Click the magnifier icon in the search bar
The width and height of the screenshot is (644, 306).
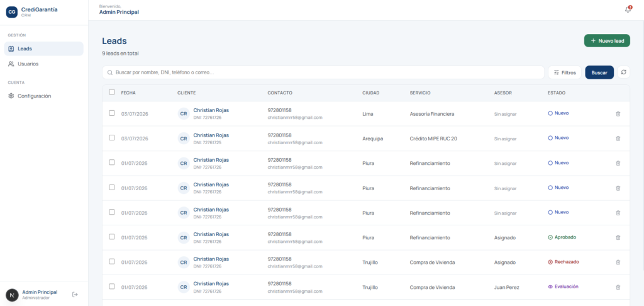[x=109, y=72]
